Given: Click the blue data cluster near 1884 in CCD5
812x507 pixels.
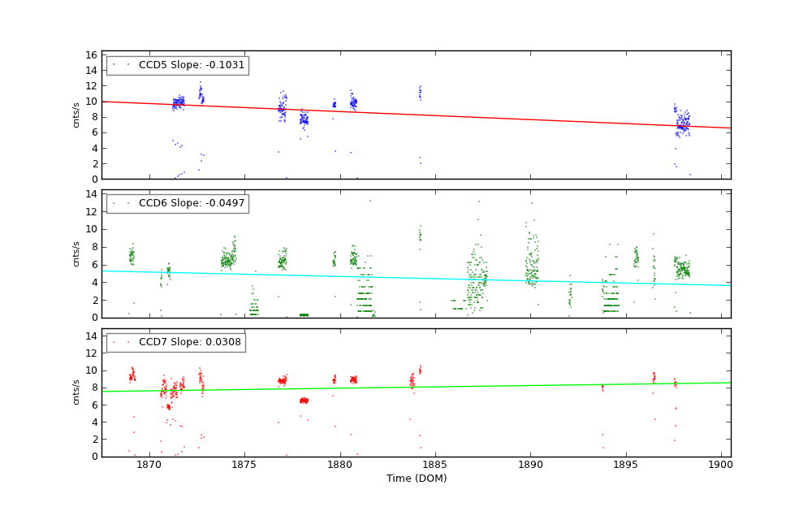Looking at the screenshot, I should (420, 93).
